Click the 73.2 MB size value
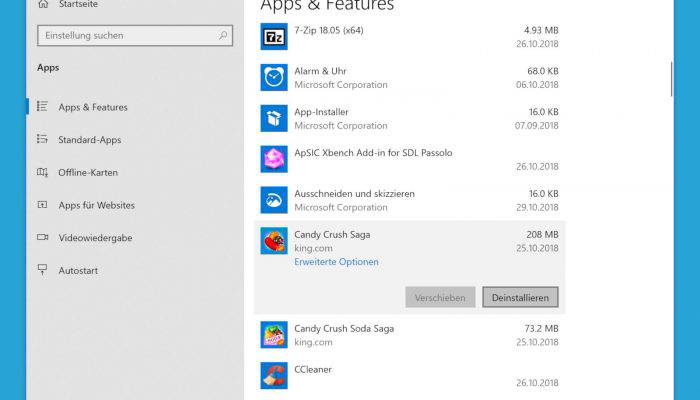 click(541, 329)
